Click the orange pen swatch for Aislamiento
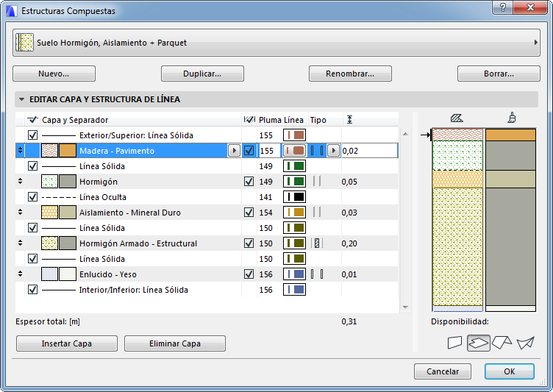 pyautogui.click(x=294, y=213)
